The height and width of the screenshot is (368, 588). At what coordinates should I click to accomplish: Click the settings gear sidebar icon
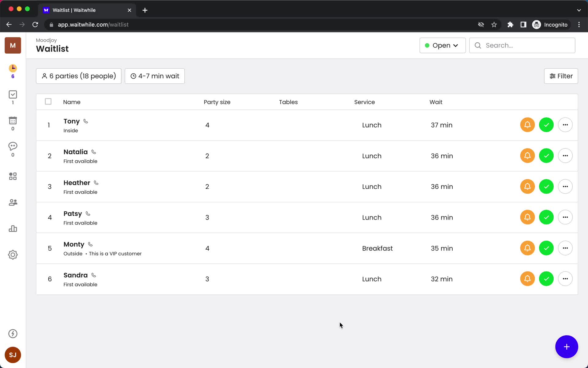point(13,255)
